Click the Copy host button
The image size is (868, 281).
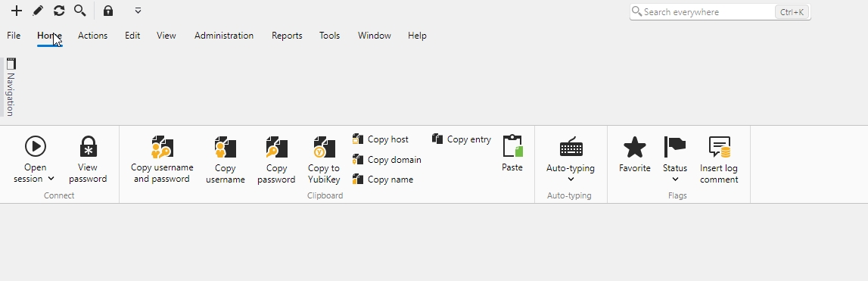381,139
